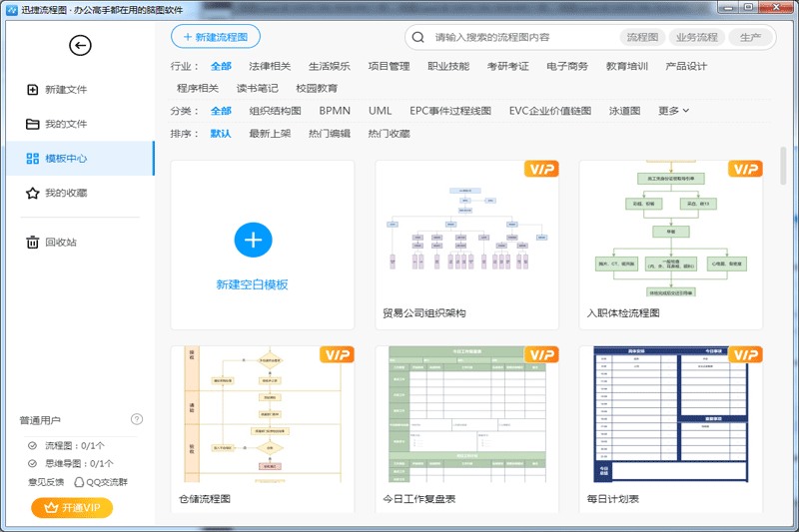Expand the 更多 category dropdown
This screenshot has height=532, width=799.
coord(674,111)
